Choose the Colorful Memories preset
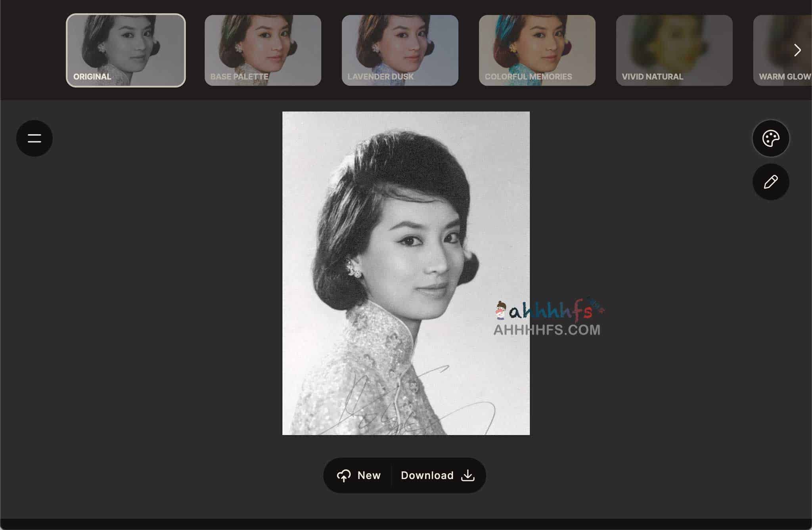 [537, 50]
